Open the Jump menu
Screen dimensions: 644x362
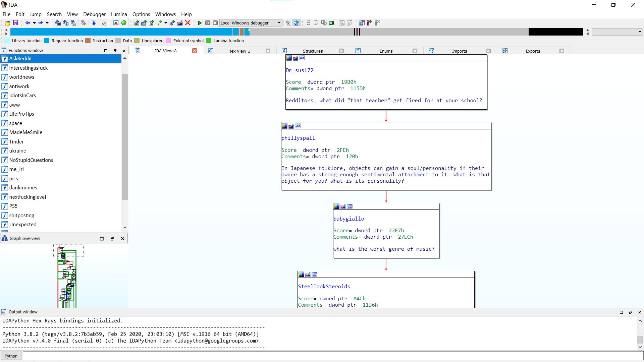coord(36,14)
